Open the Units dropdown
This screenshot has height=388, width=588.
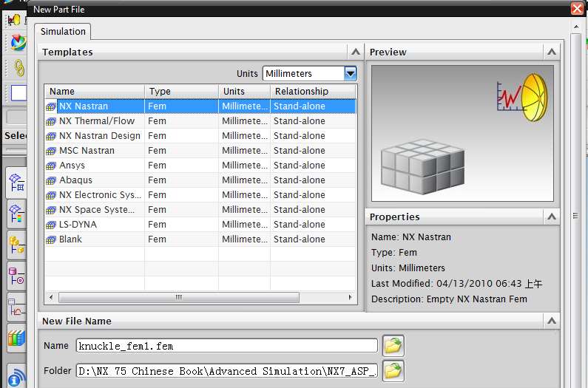[350, 73]
